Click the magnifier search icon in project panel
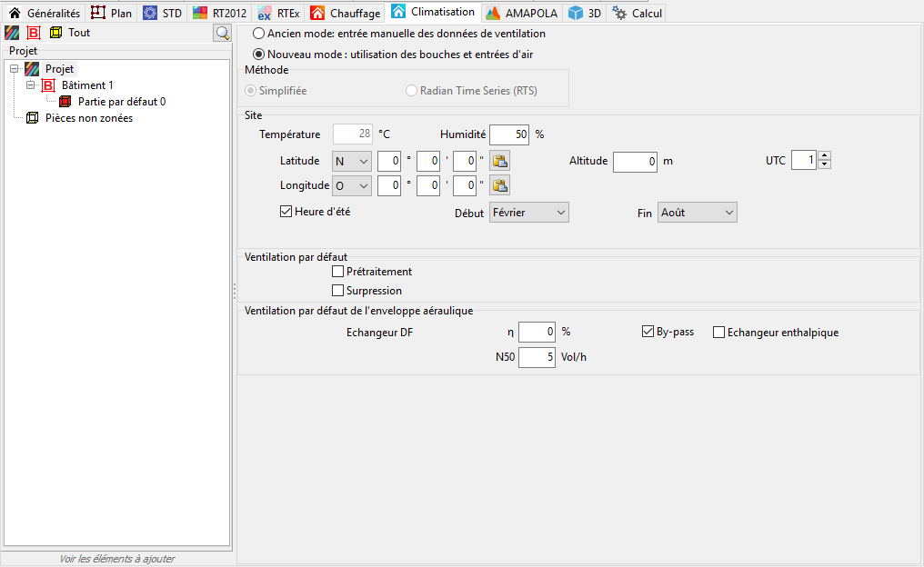The width and height of the screenshot is (924, 567). pos(222,33)
